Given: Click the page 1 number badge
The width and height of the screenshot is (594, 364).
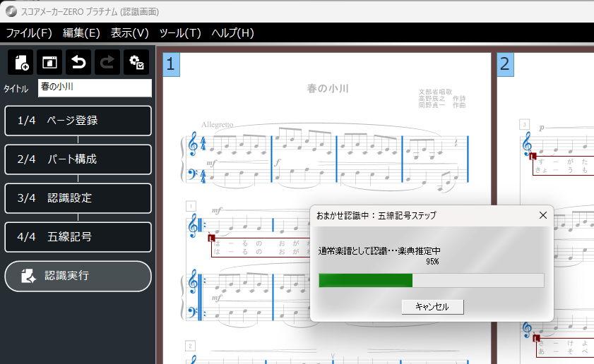Looking at the screenshot, I should tap(172, 65).
